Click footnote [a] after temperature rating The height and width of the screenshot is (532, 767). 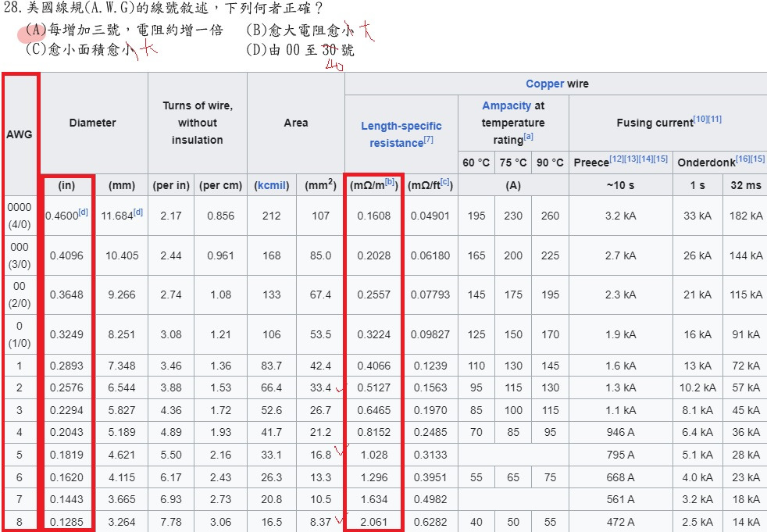coord(529,137)
